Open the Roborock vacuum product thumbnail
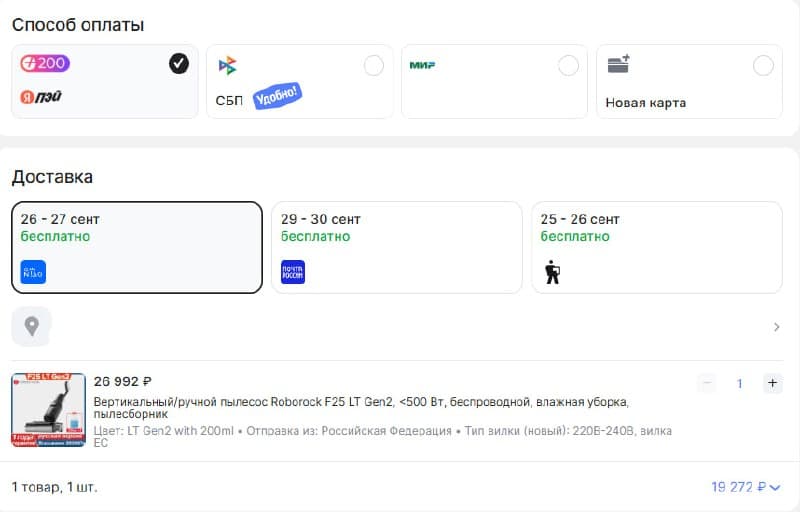This screenshot has width=800, height=512. 48,410
